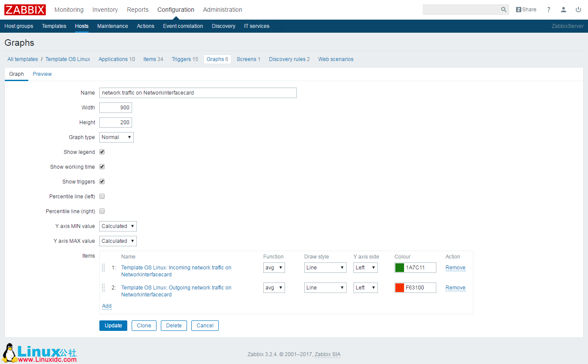Open the Monitoring menu
This screenshot has height=364, width=588.
pos(69,9)
